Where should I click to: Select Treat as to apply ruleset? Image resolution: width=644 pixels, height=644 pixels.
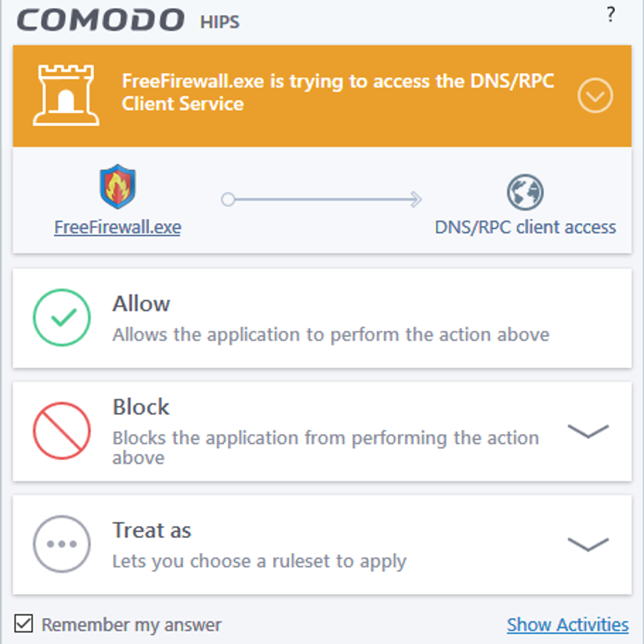tap(152, 530)
